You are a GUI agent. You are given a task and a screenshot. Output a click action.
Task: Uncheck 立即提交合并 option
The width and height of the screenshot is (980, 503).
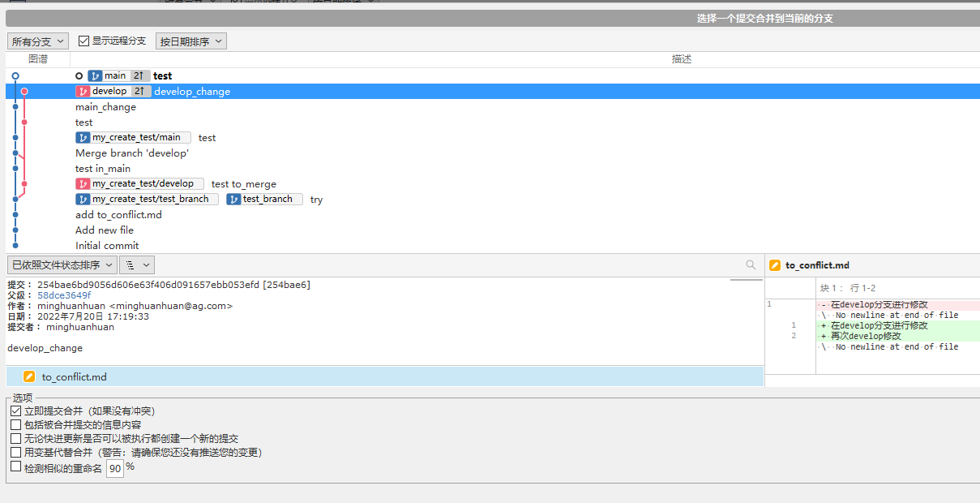click(16, 411)
